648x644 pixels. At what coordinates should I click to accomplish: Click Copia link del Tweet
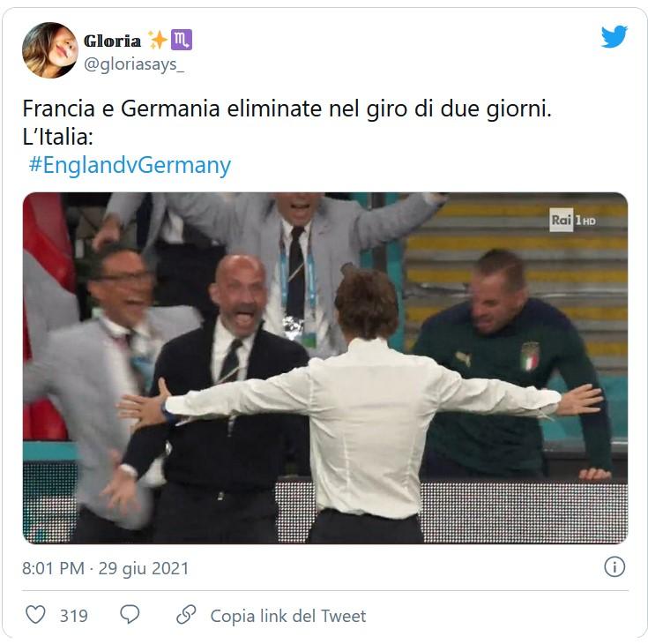[288, 616]
